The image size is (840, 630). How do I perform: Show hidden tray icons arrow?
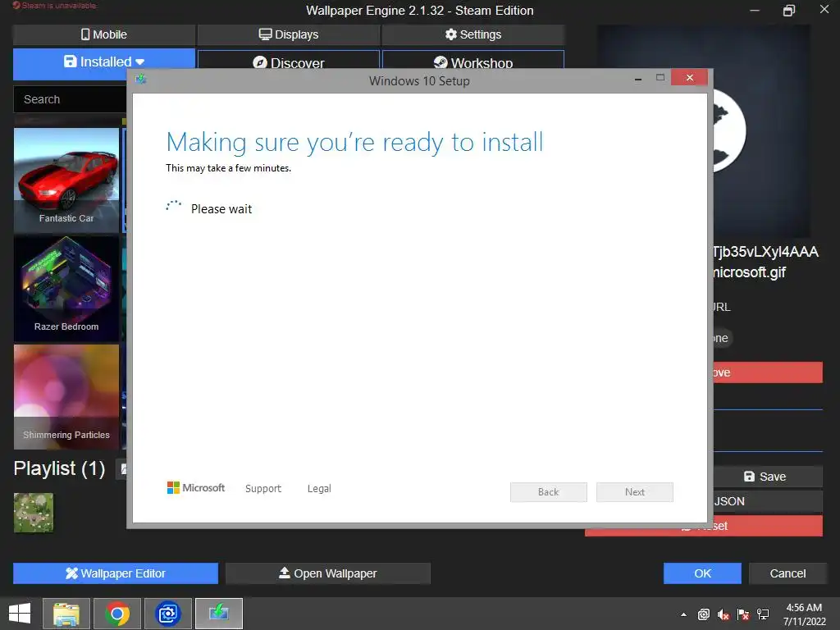click(683, 614)
